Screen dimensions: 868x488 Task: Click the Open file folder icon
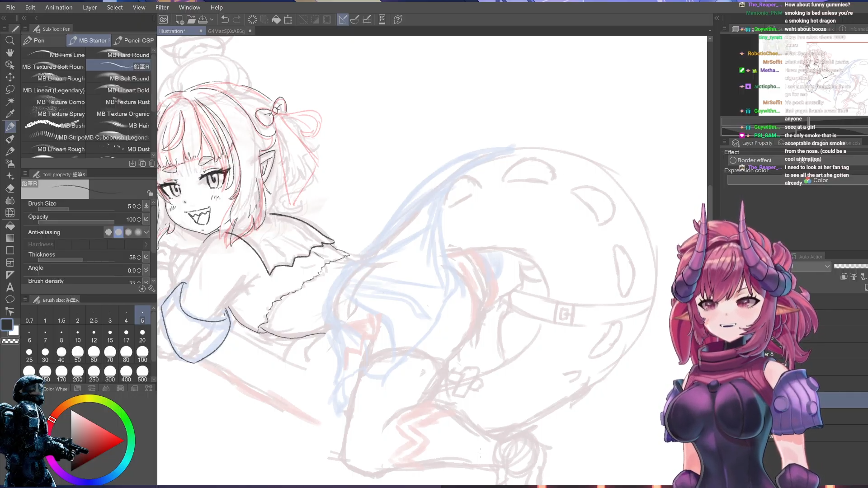tap(191, 19)
